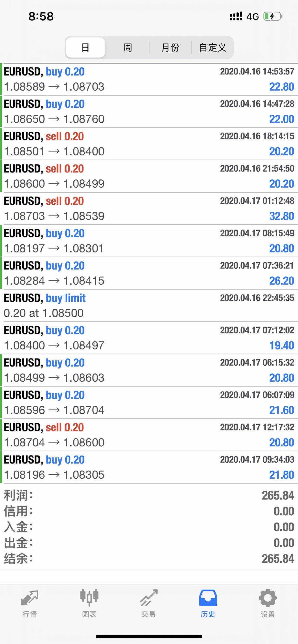Tap the cellular signal bars icon
The image size is (298, 644).
pos(236,17)
